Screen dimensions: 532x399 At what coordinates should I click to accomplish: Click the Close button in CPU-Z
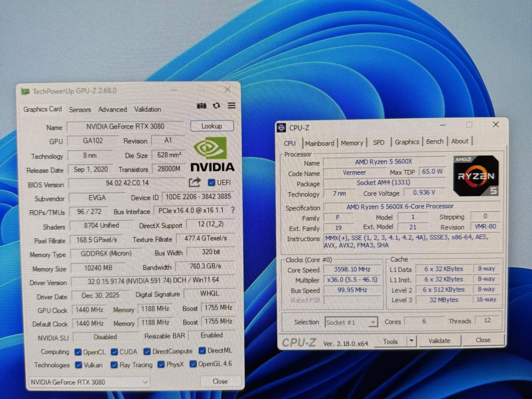[x=483, y=340]
